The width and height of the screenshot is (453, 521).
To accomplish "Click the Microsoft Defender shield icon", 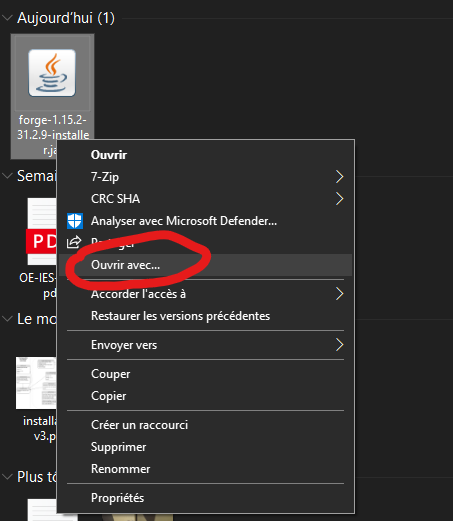I will click(x=75, y=221).
